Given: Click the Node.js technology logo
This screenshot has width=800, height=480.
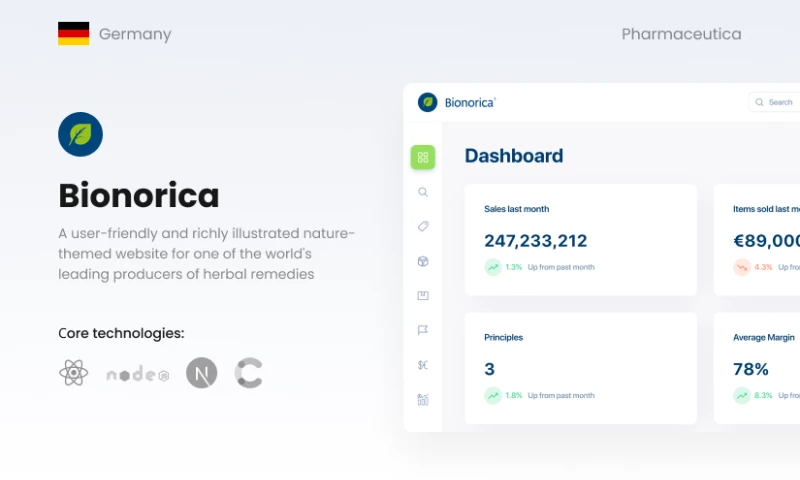Looking at the screenshot, I should pyautogui.click(x=138, y=375).
